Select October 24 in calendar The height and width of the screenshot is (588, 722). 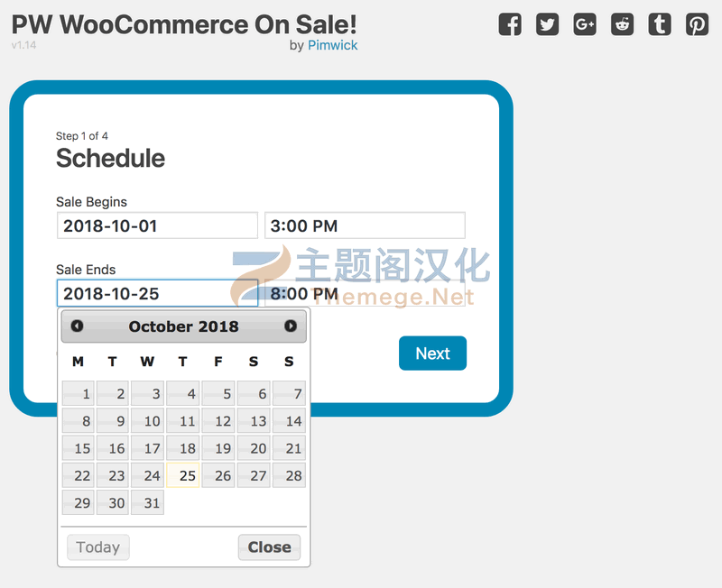(147, 475)
